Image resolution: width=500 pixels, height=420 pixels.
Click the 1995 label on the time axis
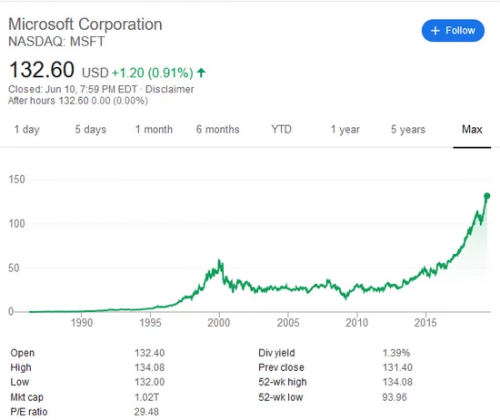pyautogui.click(x=150, y=322)
